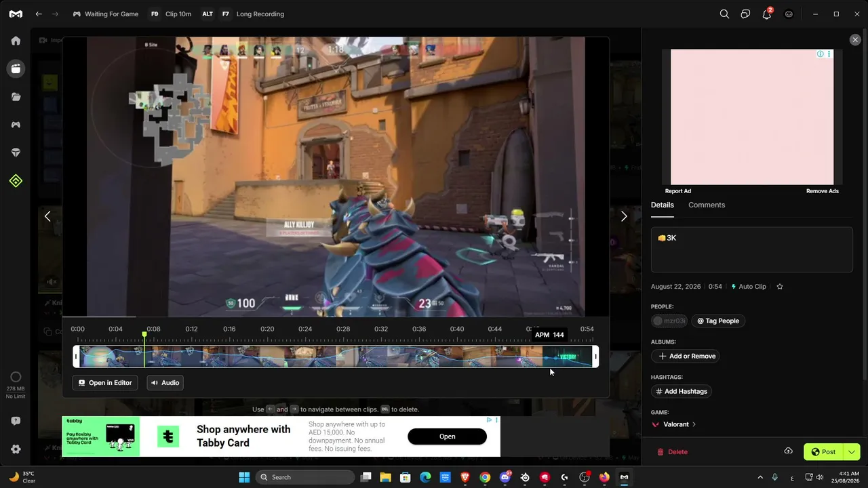Viewport: 868px width, 488px height.
Task: Open the Valorant game page
Action: coord(674,424)
